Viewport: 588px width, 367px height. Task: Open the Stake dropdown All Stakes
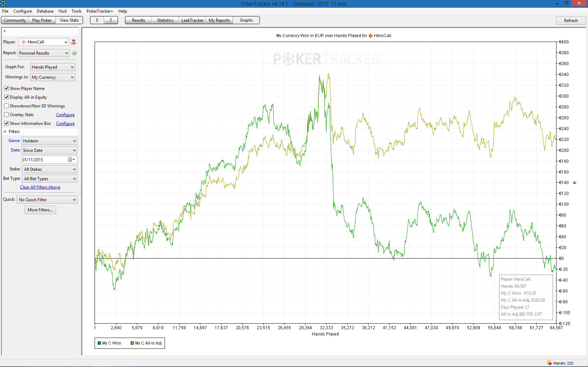point(49,169)
